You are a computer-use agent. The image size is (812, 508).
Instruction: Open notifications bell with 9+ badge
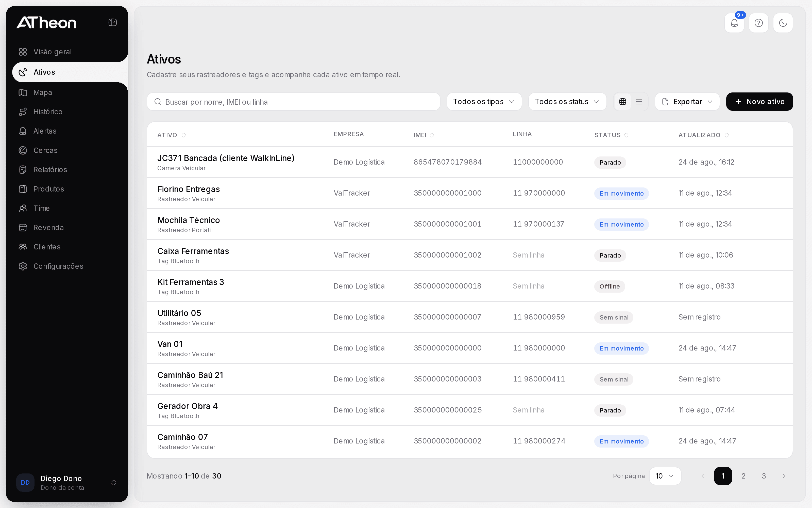click(734, 23)
